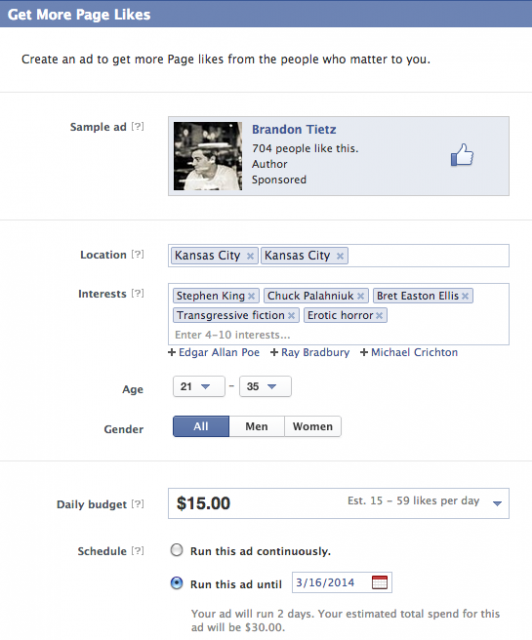Expand the daily budget dropdown arrow
Screen dimensions: 532x640
(497, 504)
